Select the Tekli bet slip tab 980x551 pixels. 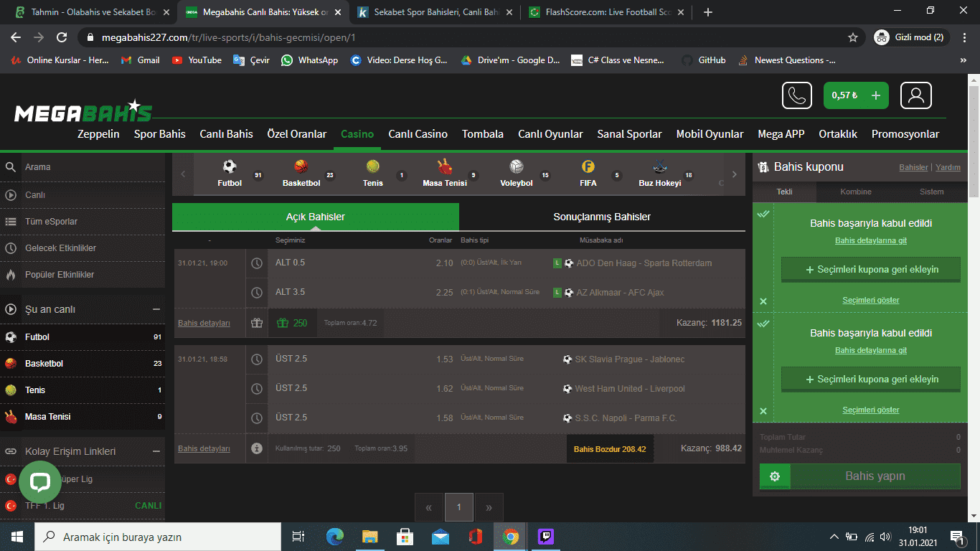coord(784,192)
